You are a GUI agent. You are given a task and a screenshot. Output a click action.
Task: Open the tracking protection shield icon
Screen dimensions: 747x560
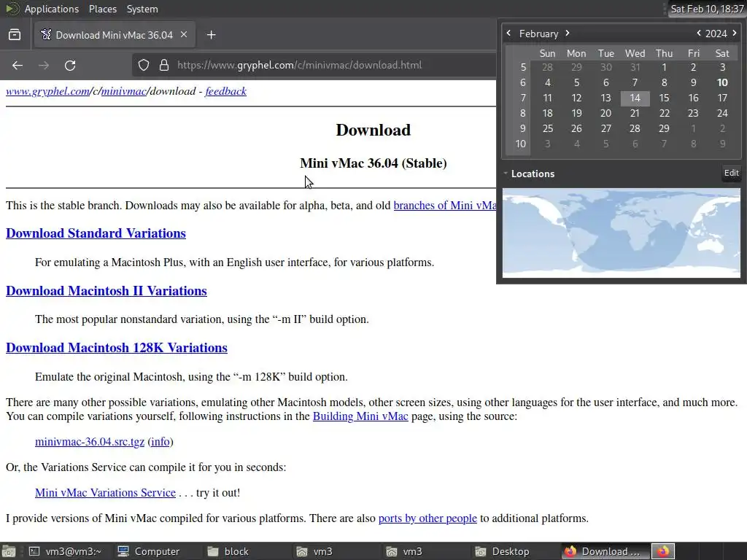tap(144, 65)
